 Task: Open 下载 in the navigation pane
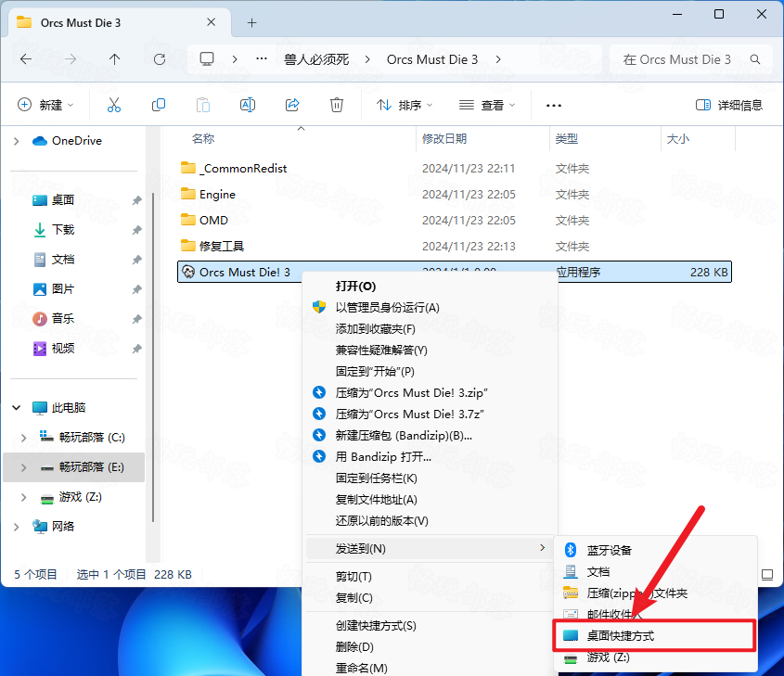point(63,230)
